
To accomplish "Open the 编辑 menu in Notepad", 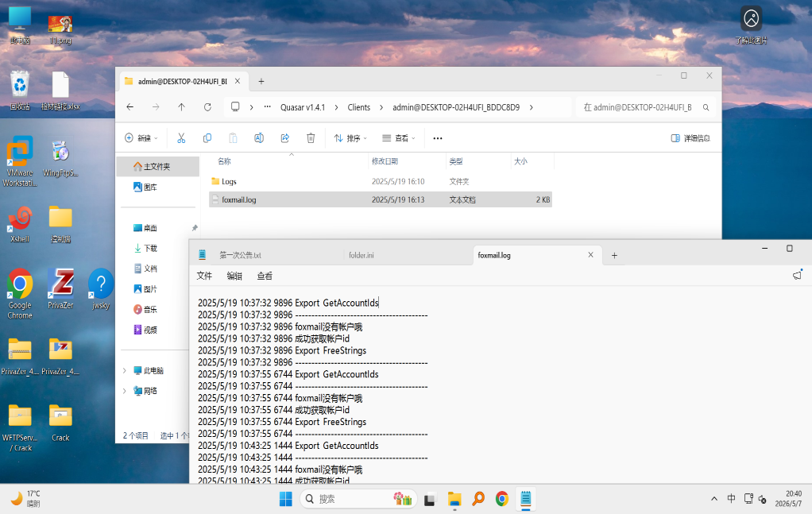I will point(234,276).
